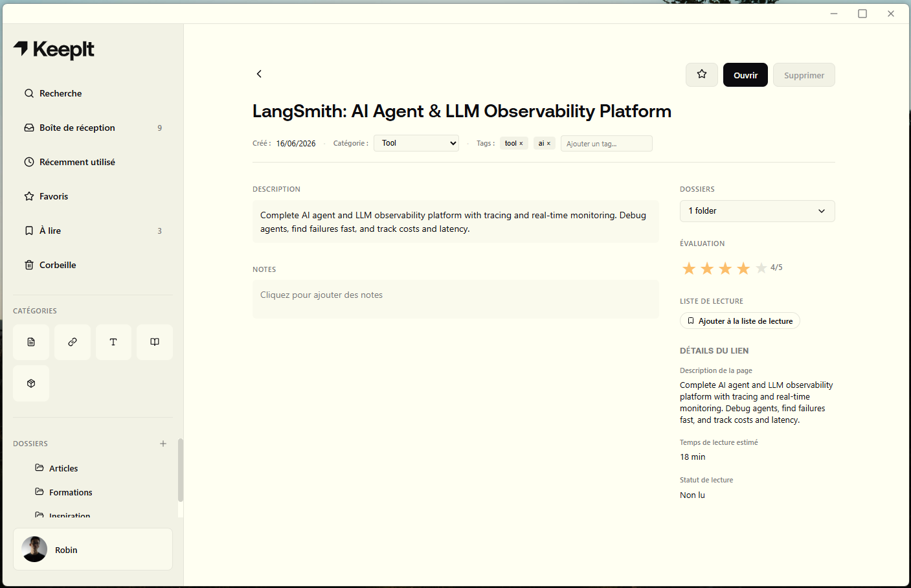This screenshot has height=588, width=911.
Task: Click the page description under Détails du lien
Action: [x=757, y=402]
